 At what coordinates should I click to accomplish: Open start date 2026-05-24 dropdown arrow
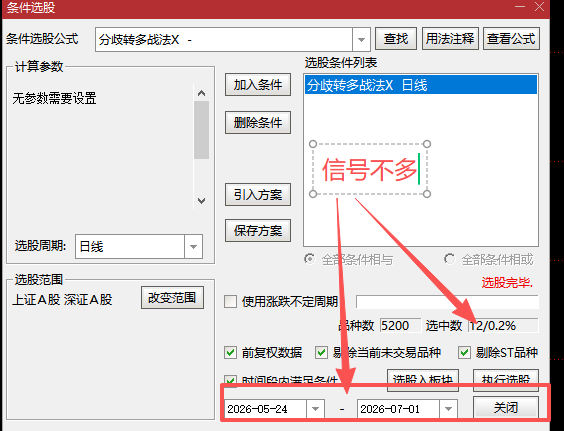coord(315,409)
